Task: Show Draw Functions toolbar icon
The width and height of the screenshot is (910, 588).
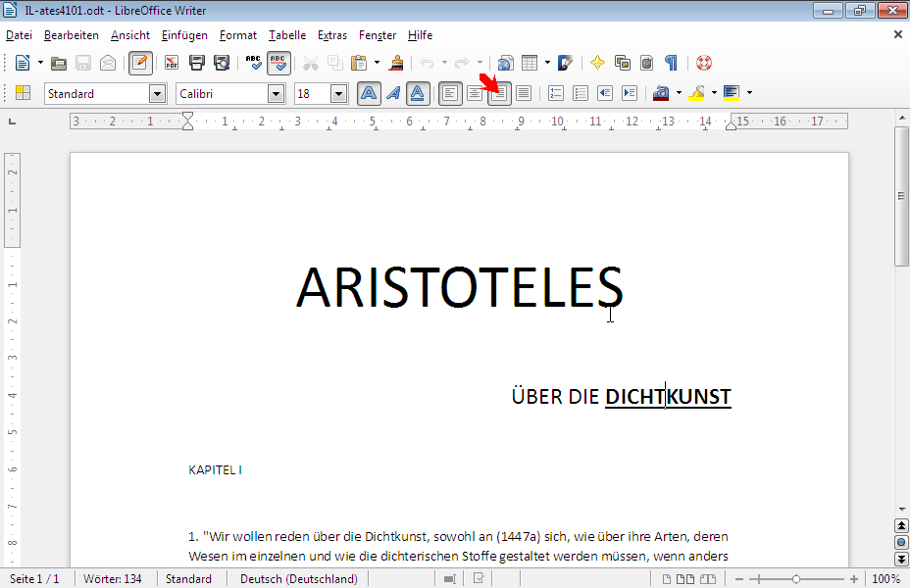Action: point(565,63)
